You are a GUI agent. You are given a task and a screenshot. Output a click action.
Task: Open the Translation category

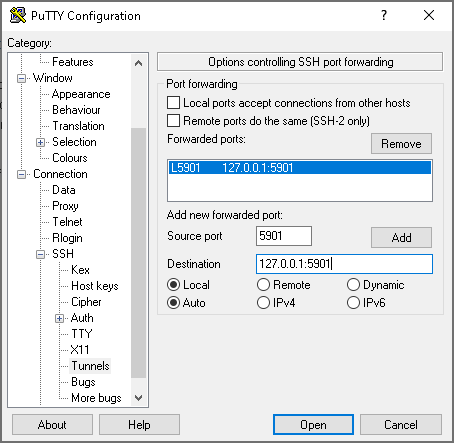[78, 126]
